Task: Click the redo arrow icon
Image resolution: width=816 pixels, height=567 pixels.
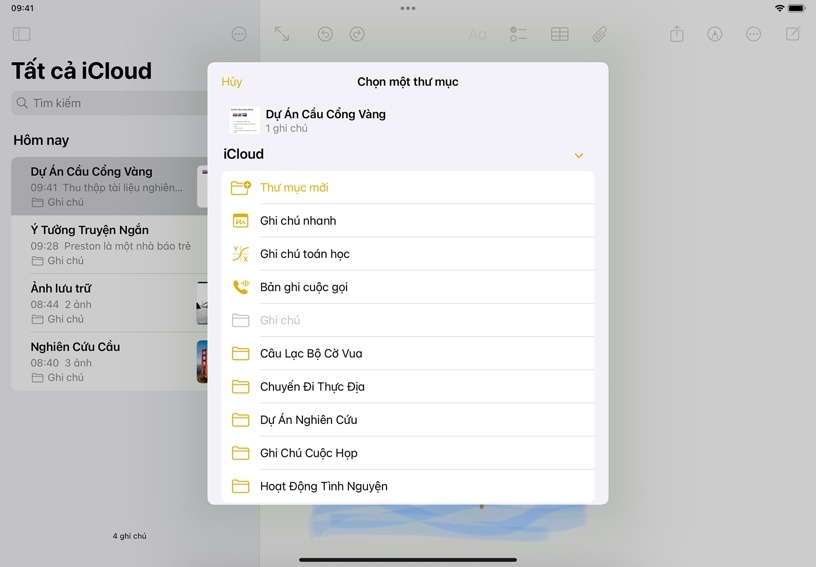Action: (357, 34)
